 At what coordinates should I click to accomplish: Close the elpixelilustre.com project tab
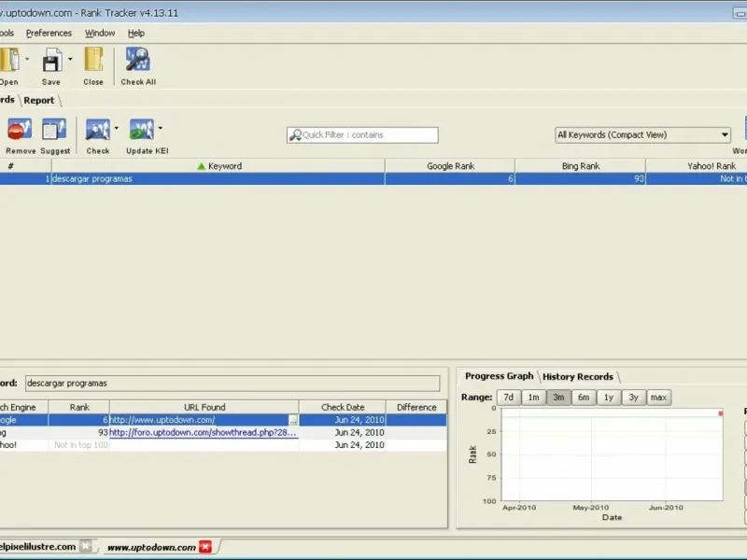pos(86,546)
